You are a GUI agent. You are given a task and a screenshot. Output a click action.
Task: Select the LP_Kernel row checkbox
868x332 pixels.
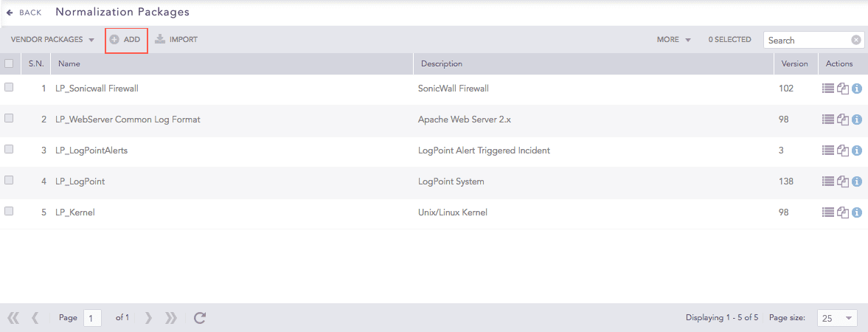[9, 211]
